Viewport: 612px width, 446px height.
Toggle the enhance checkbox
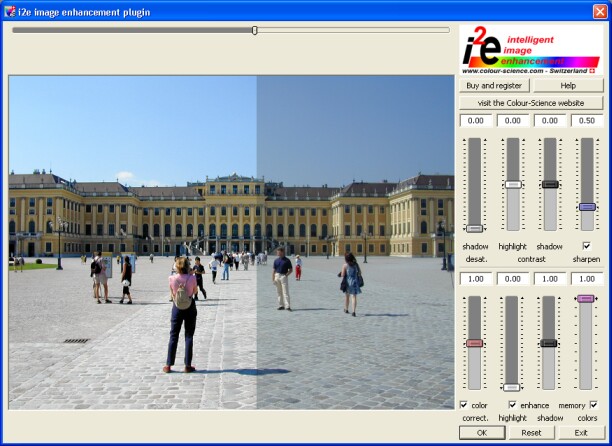(x=513, y=404)
